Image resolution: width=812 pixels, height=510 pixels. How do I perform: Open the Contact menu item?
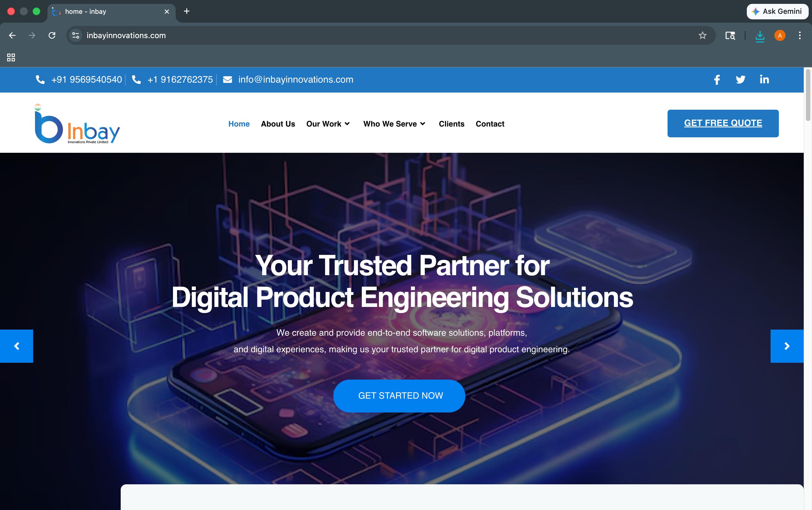(x=490, y=124)
